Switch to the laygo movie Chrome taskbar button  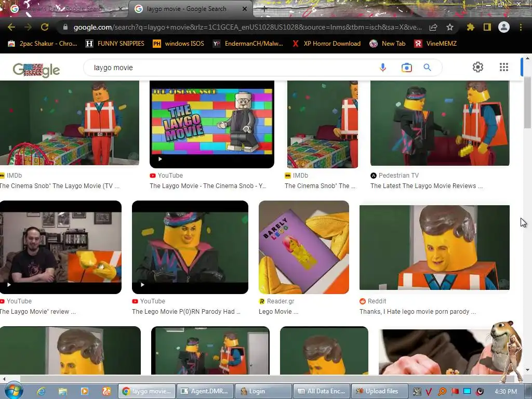pos(147,391)
